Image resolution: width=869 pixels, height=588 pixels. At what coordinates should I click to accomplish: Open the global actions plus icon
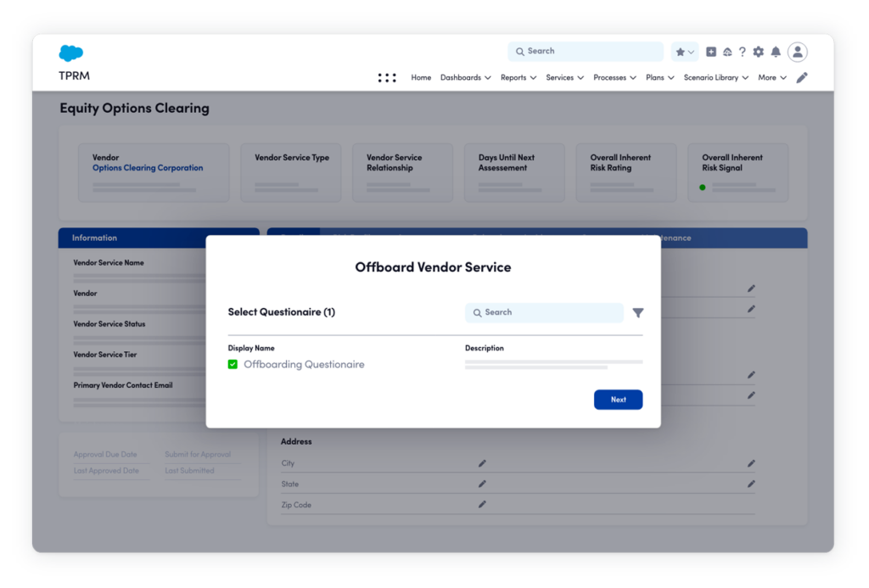[x=711, y=52]
